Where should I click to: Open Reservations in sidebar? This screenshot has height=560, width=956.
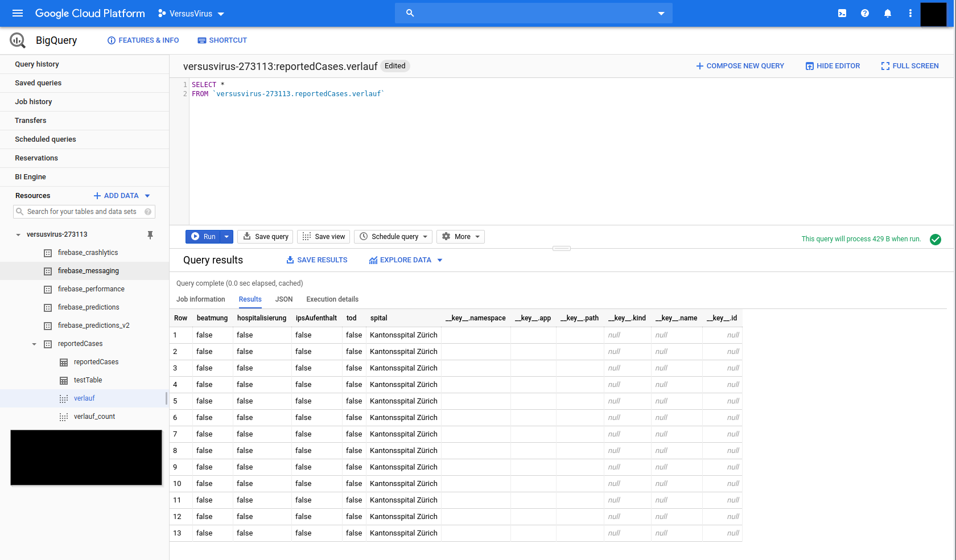[84, 158]
